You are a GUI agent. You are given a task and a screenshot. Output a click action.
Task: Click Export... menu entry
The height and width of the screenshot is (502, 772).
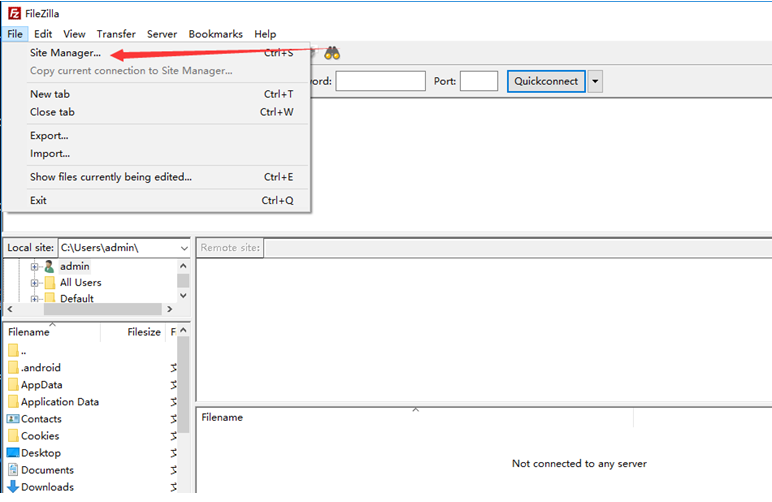(49, 135)
